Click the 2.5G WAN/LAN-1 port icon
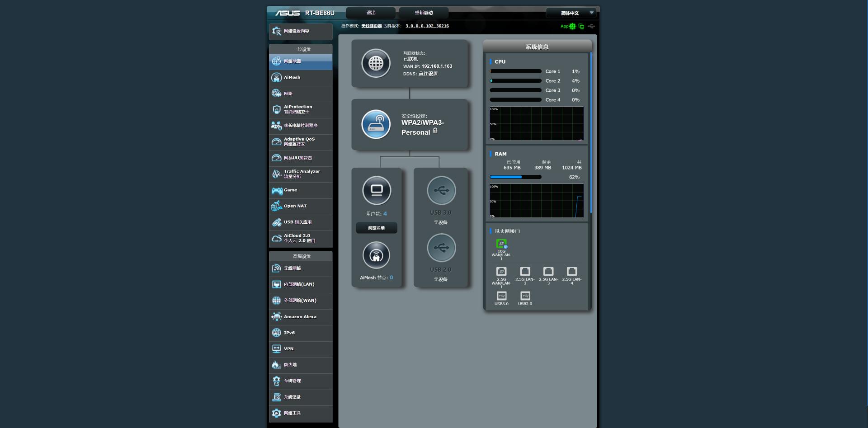Screen dimensions: 868x428 click(x=501, y=271)
